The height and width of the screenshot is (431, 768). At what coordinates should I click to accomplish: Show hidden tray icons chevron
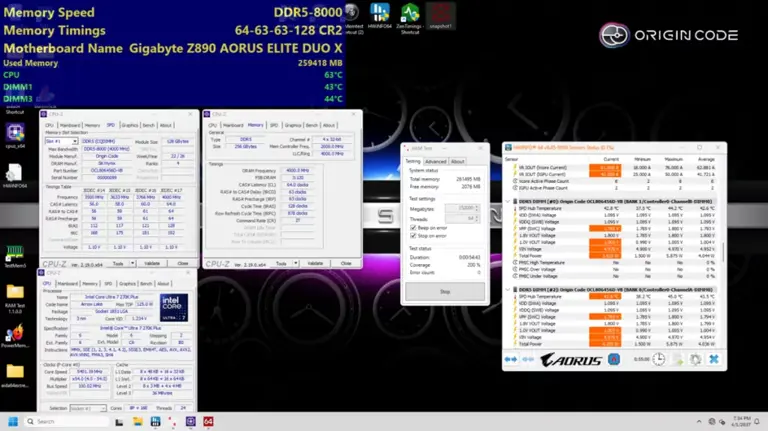coord(699,422)
